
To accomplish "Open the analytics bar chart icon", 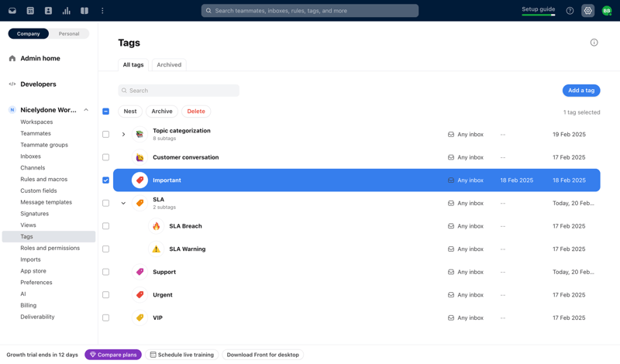I will (x=67, y=11).
